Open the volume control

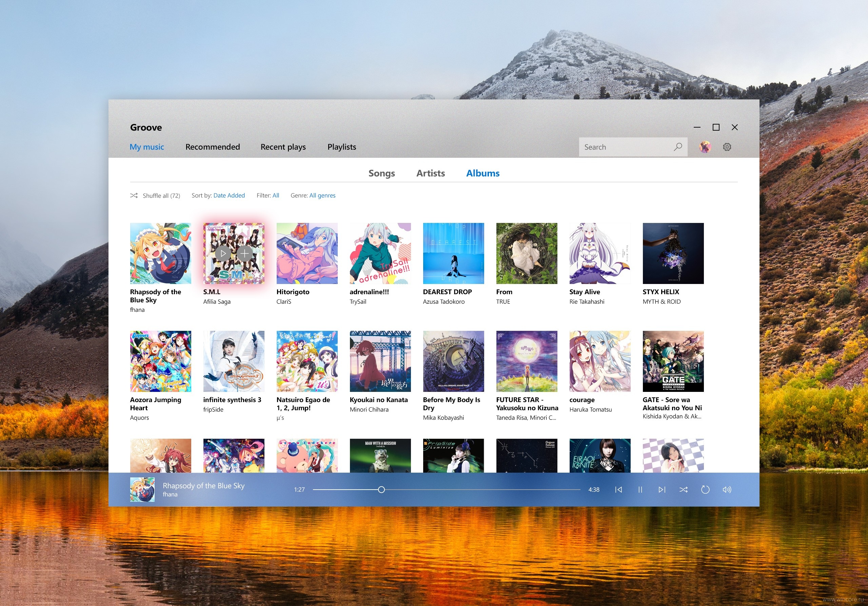tap(727, 490)
